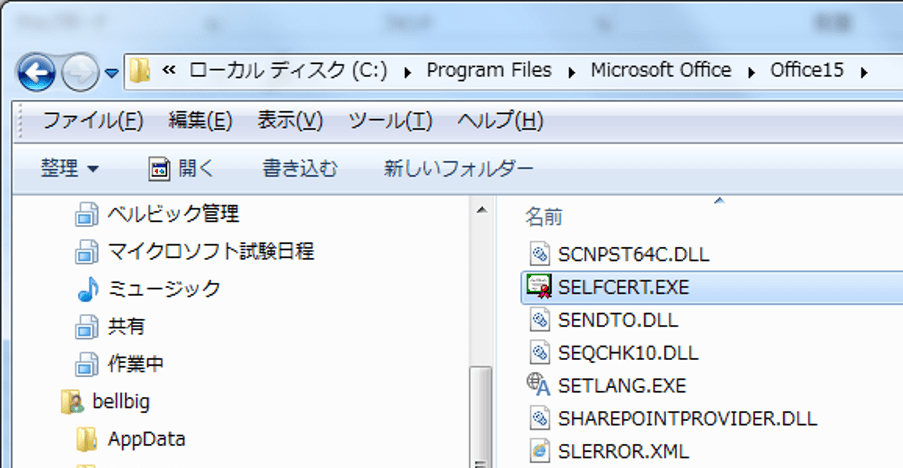This screenshot has height=468, width=903.
Task: Click the SELFCERT.EXE certificate icon
Action: tap(540, 287)
